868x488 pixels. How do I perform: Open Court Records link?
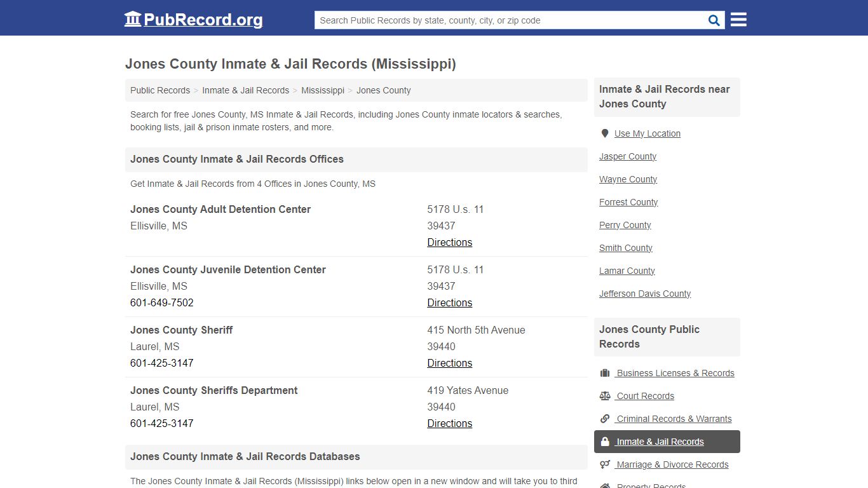[645, 396]
